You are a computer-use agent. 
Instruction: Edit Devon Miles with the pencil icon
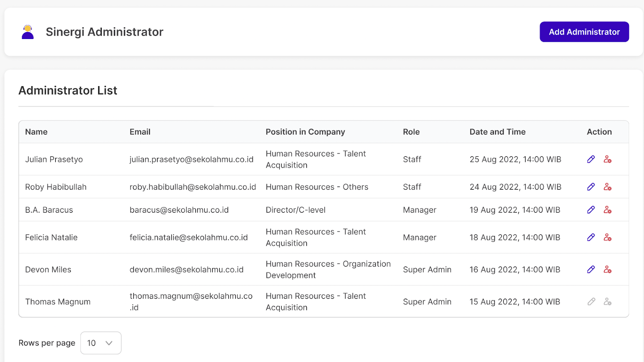pyautogui.click(x=591, y=269)
